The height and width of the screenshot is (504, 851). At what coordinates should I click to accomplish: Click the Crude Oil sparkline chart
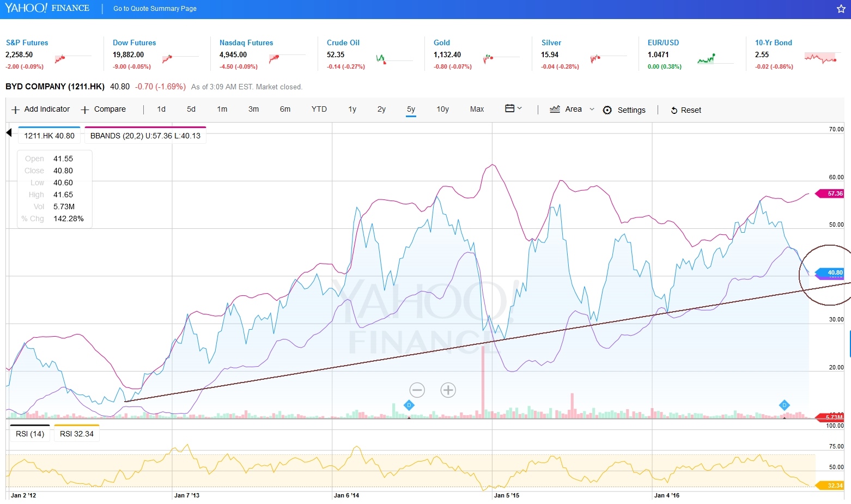394,58
